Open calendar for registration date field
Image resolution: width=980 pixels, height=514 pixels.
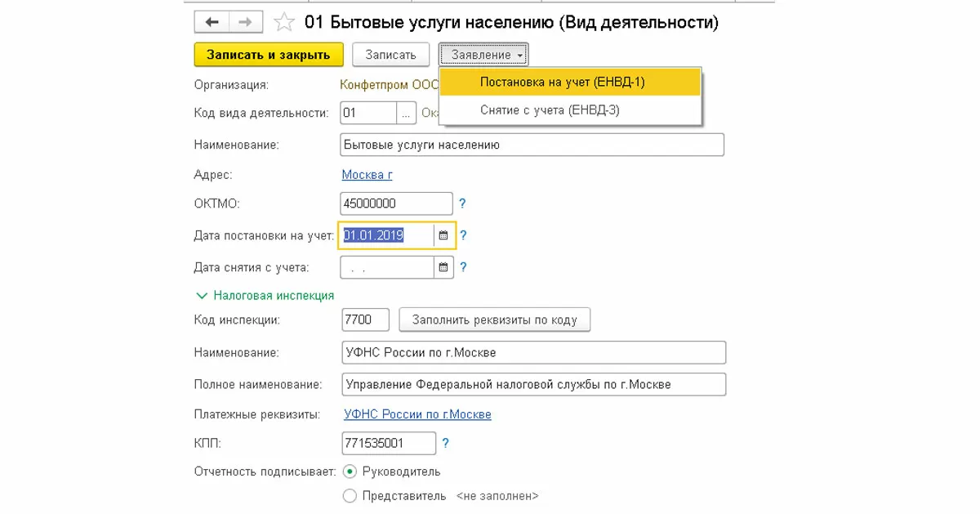[443, 235]
